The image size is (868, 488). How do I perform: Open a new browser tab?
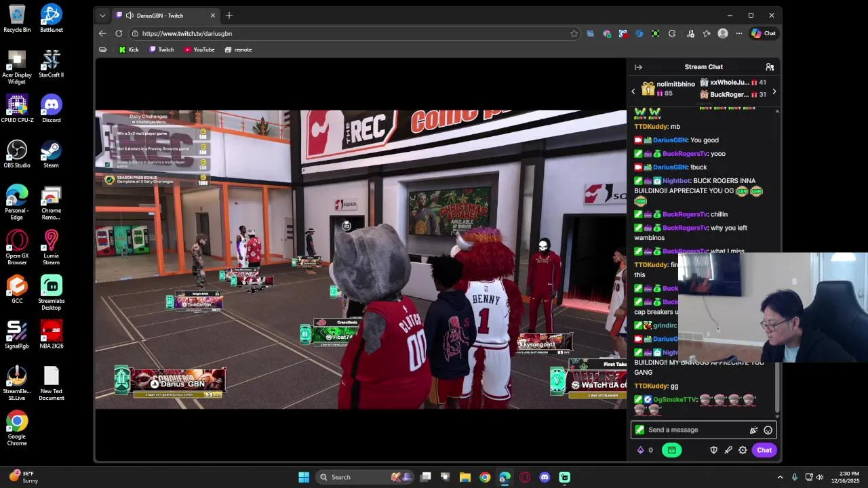pos(229,16)
